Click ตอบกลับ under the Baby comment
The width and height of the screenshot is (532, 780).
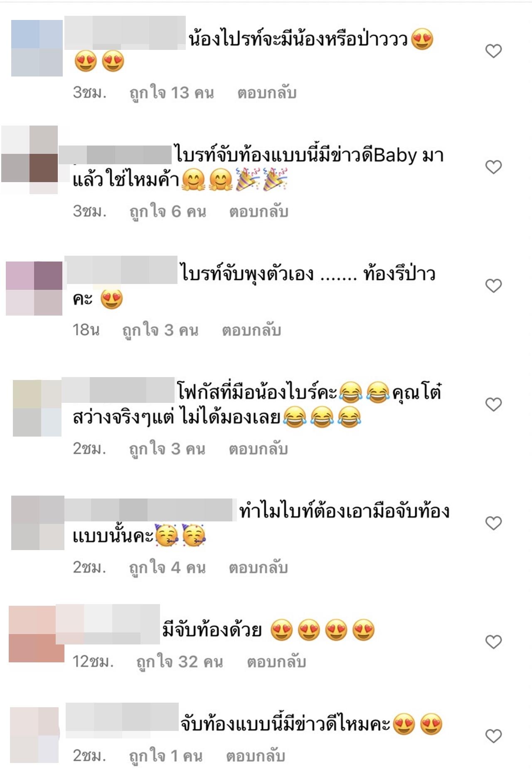(259, 212)
